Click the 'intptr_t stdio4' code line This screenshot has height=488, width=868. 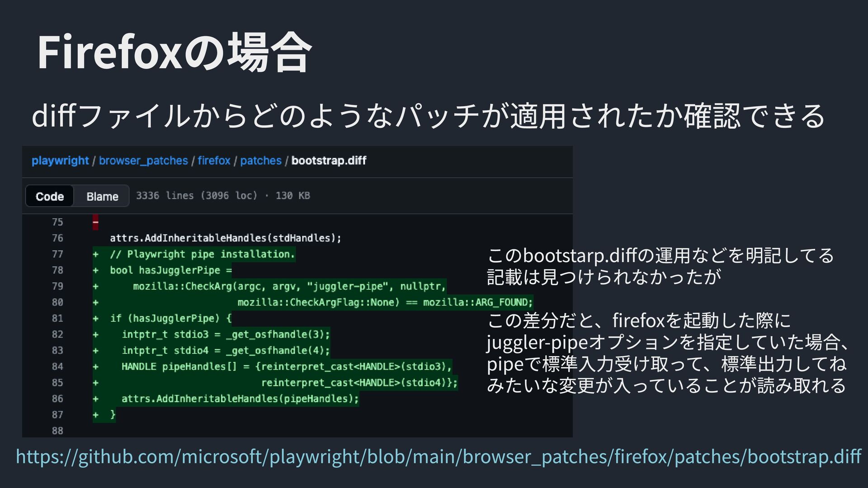click(226, 351)
